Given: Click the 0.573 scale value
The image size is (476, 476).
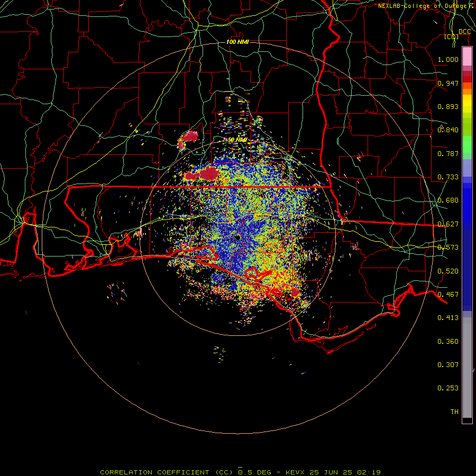Looking at the screenshot, I should 448,248.
